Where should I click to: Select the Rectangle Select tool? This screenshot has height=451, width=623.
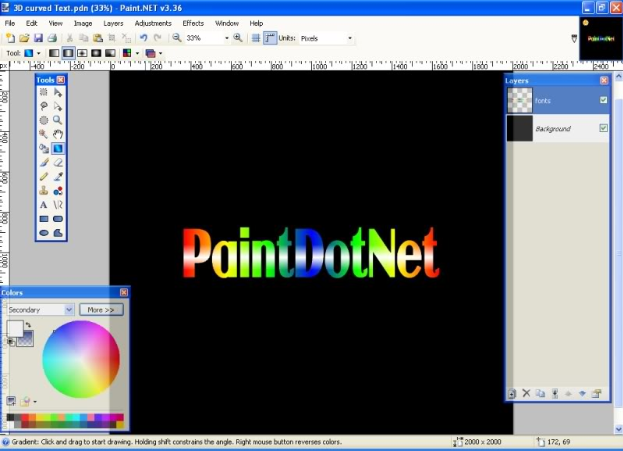(x=44, y=92)
